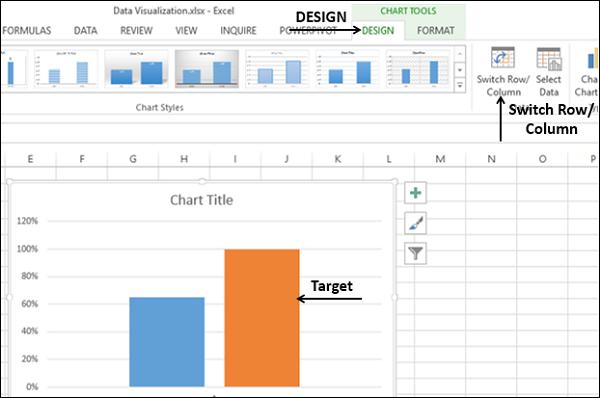Open Chart Styles paintbrush button
Image resolution: width=600 pixels, height=398 pixels.
point(415,223)
